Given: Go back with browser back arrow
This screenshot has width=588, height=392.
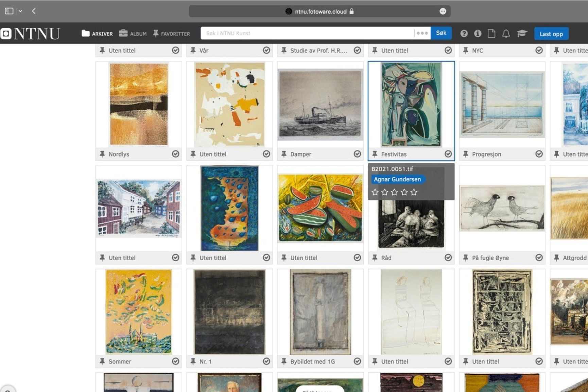Looking at the screenshot, I should point(34,11).
